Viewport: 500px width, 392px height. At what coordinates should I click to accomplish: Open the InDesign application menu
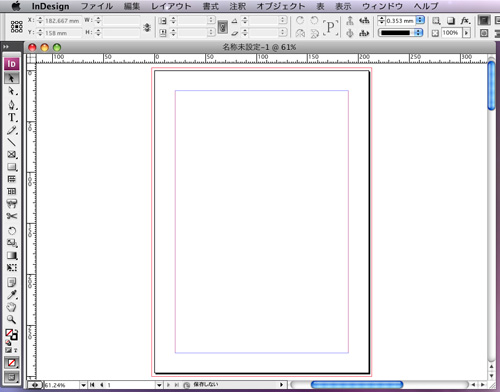tap(50, 6)
